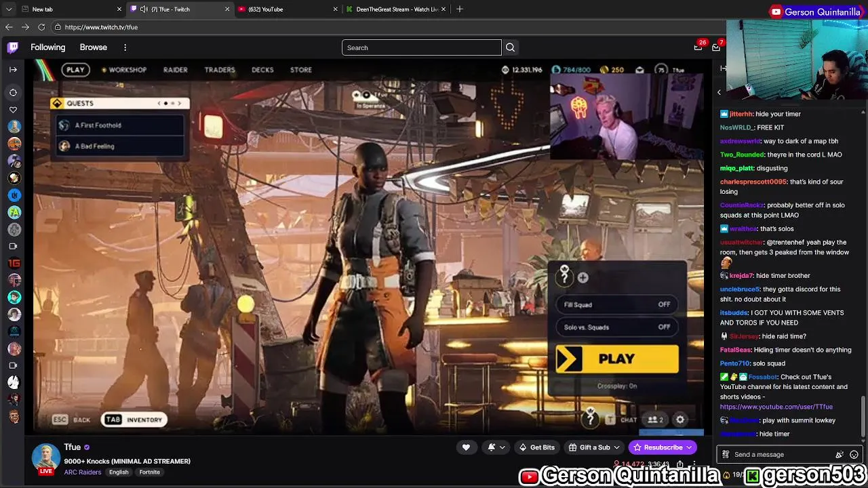This screenshot has height=488, width=868.
Task: Click the in-game help question mark icon
Action: tap(590, 420)
